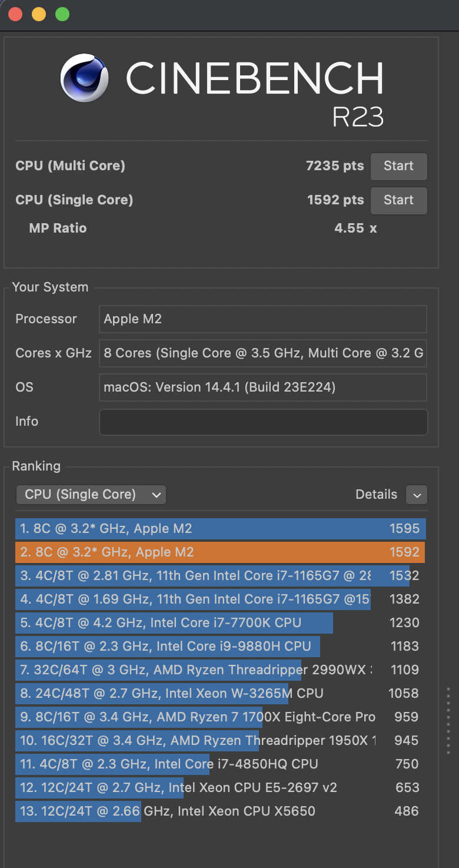
Task: Start the CPU Multi Core benchmark
Action: point(398,166)
